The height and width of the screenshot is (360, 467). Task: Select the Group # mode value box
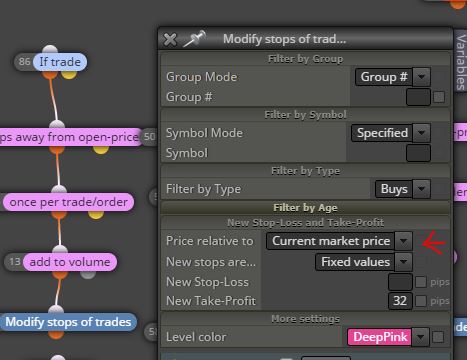tap(384, 77)
